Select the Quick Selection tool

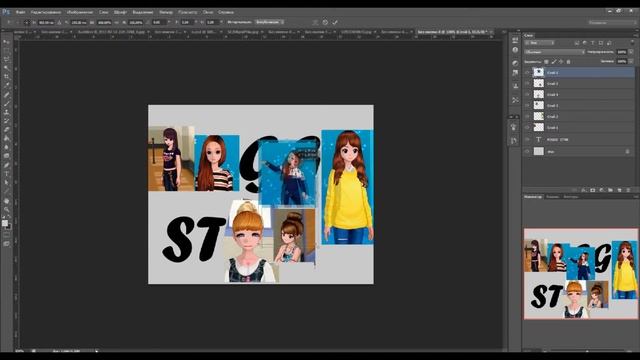click(6, 68)
